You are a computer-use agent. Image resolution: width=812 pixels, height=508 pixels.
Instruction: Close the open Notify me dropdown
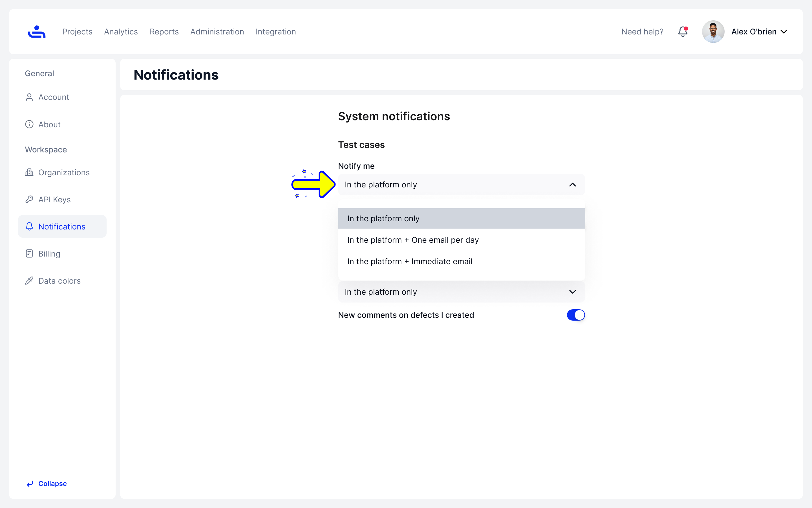tap(461, 185)
